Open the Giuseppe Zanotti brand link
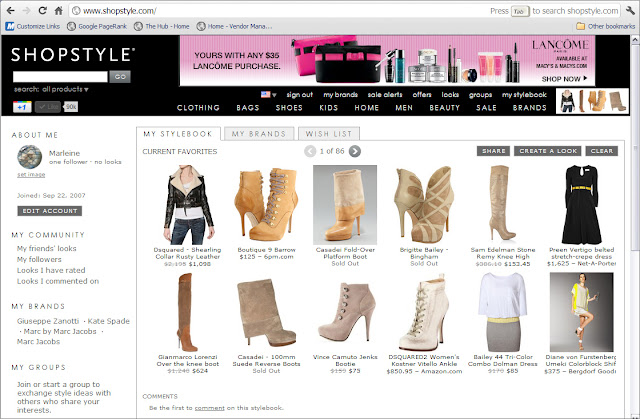This screenshot has height=419, width=640. tap(48, 321)
